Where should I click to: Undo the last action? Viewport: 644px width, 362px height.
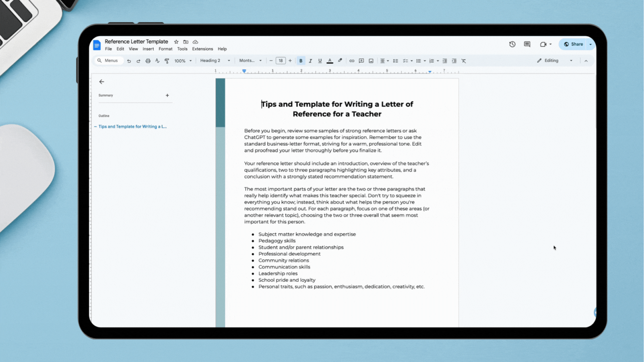(x=129, y=61)
